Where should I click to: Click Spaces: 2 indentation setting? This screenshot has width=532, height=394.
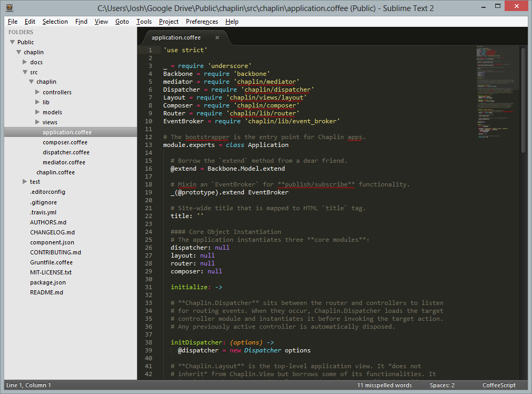tap(442, 385)
